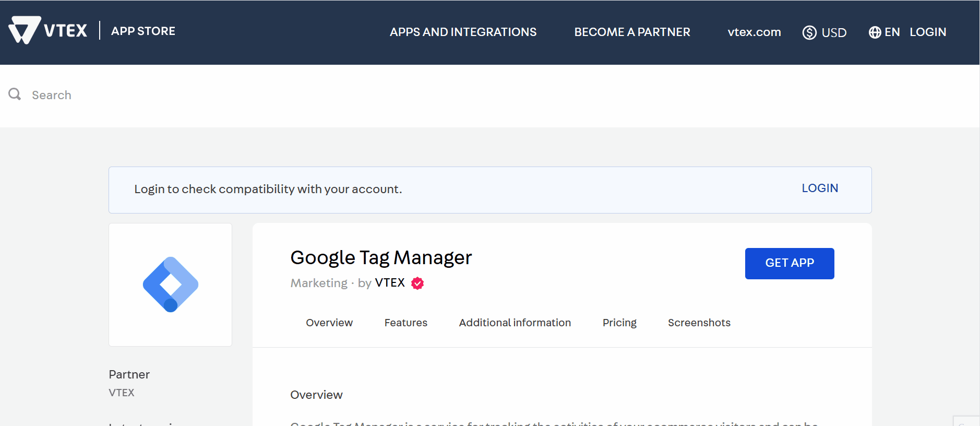Click the verified badge next to VTEX
The height and width of the screenshot is (426, 980).
coord(417,283)
